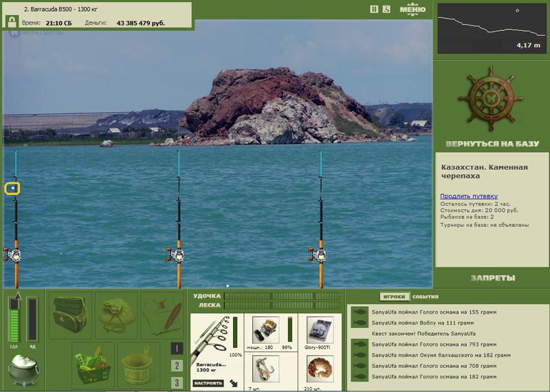
Task: Click the padlock icon near time
Action: pyautogui.click(x=12, y=22)
